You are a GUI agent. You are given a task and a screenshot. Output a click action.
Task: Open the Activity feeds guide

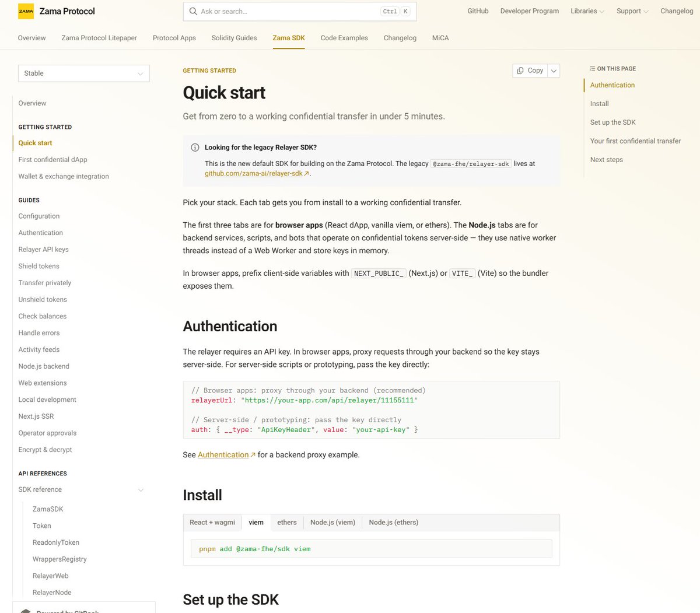coord(38,350)
